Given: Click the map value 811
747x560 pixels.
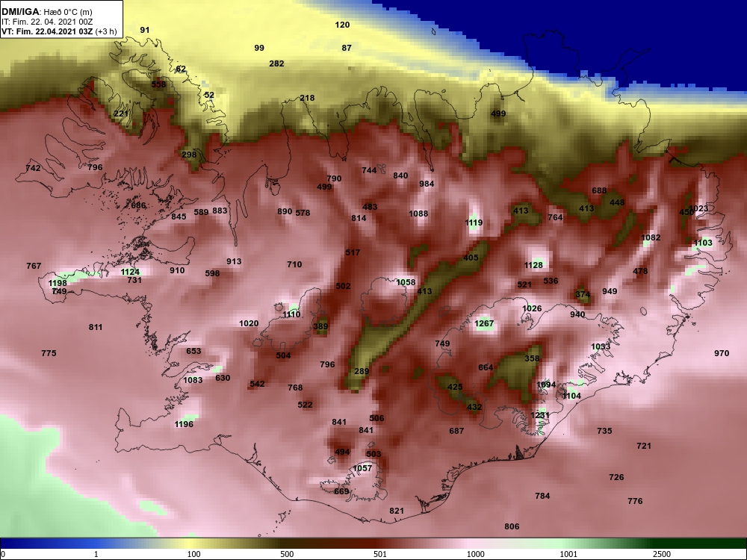Looking at the screenshot, I should [x=96, y=327].
